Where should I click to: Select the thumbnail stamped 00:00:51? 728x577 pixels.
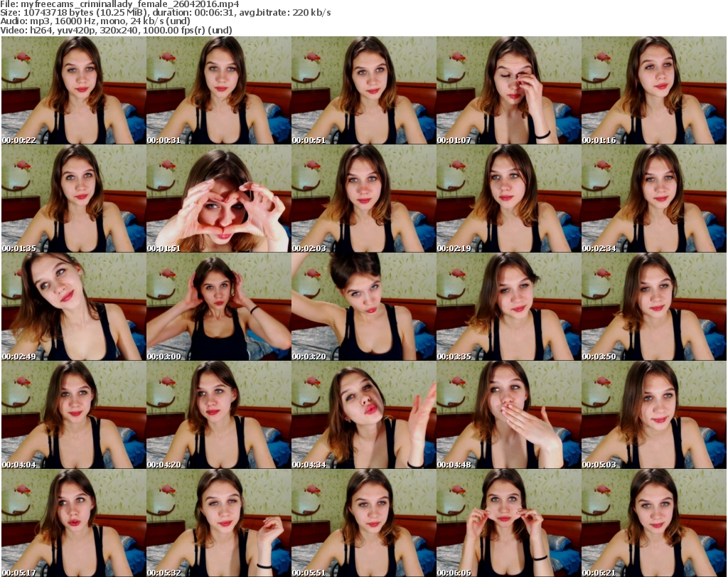(363, 90)
